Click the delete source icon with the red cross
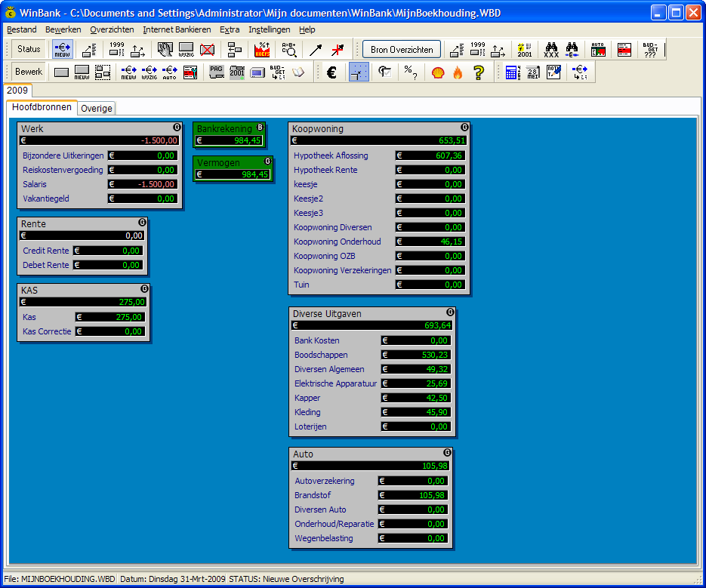 click(x=207, y=49)
